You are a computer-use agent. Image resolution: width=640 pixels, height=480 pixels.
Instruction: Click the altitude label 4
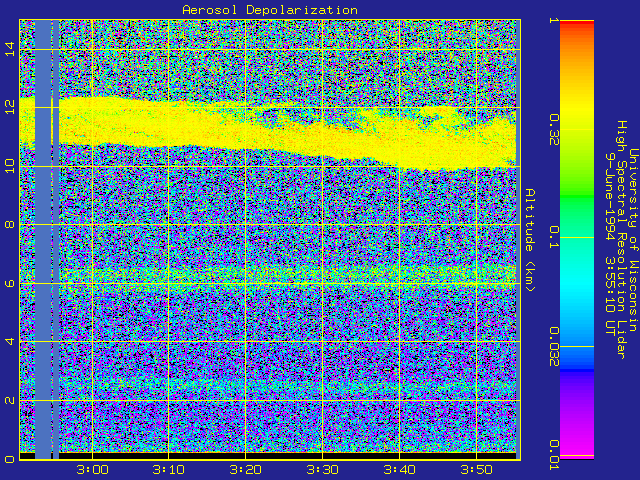click(10, 341)
